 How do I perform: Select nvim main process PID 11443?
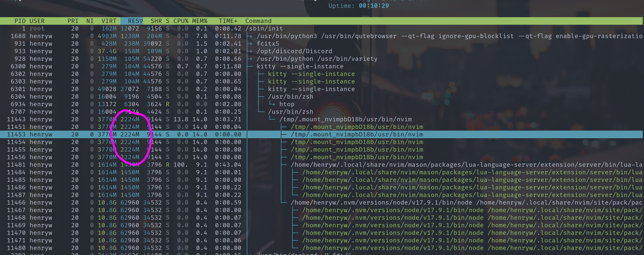coord(321,119)
